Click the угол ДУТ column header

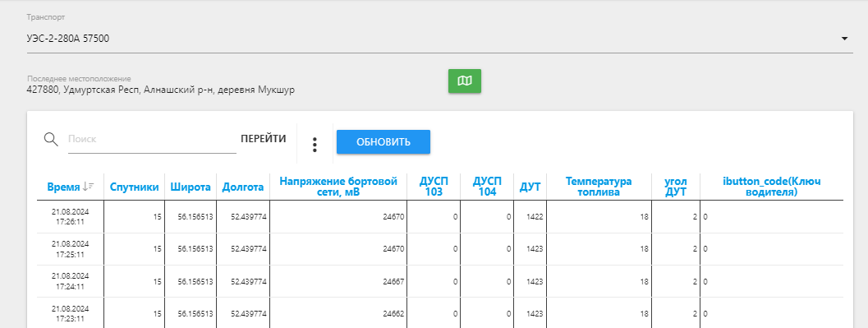coord(675,187)
